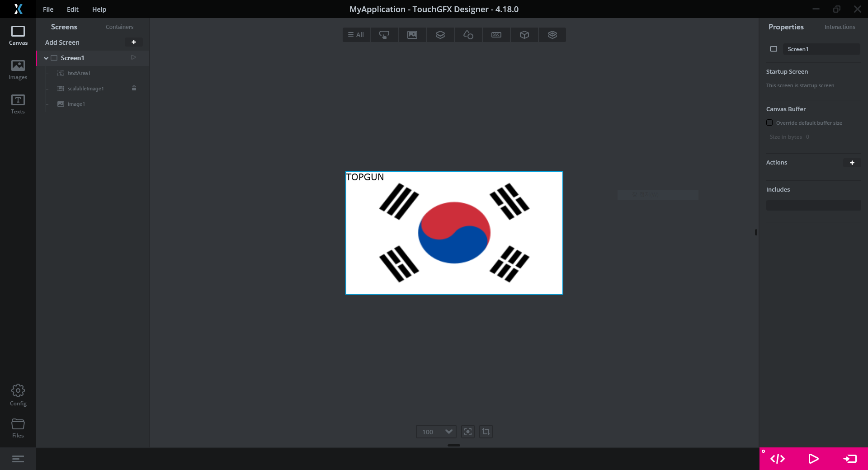Open the Progress Indicators widget category

tap(496, 35)
